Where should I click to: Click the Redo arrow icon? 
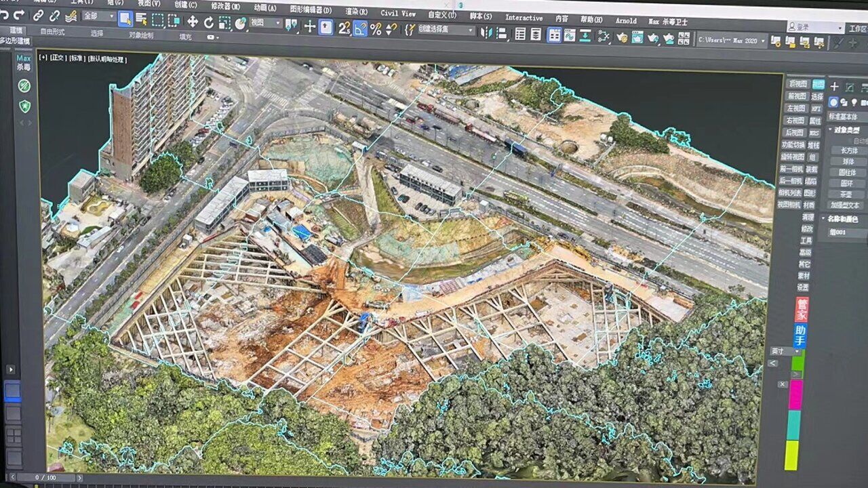pyautogui.click(x=19, y=15)
